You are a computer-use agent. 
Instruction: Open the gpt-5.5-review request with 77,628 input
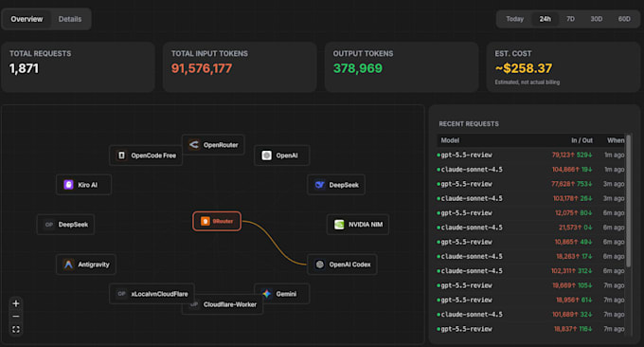point(530,184)
